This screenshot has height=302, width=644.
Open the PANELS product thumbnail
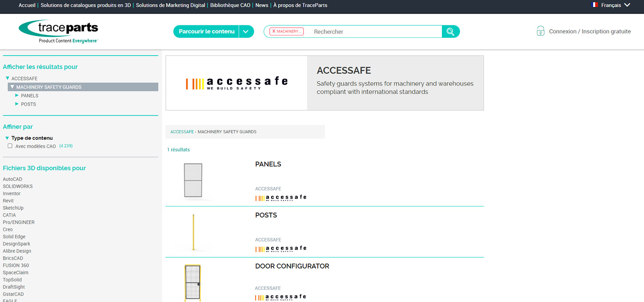[x=193, y=180]
